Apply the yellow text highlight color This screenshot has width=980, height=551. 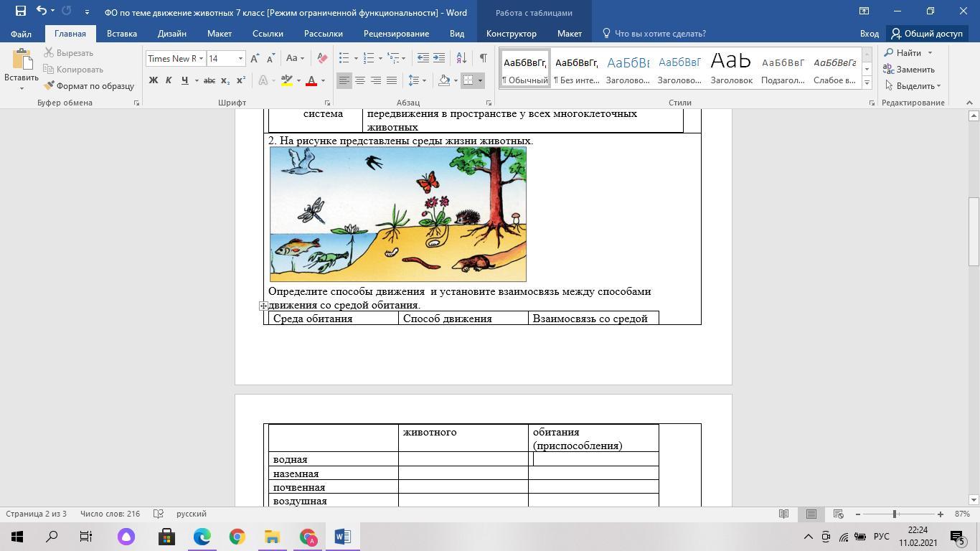(x=286, y=80)
